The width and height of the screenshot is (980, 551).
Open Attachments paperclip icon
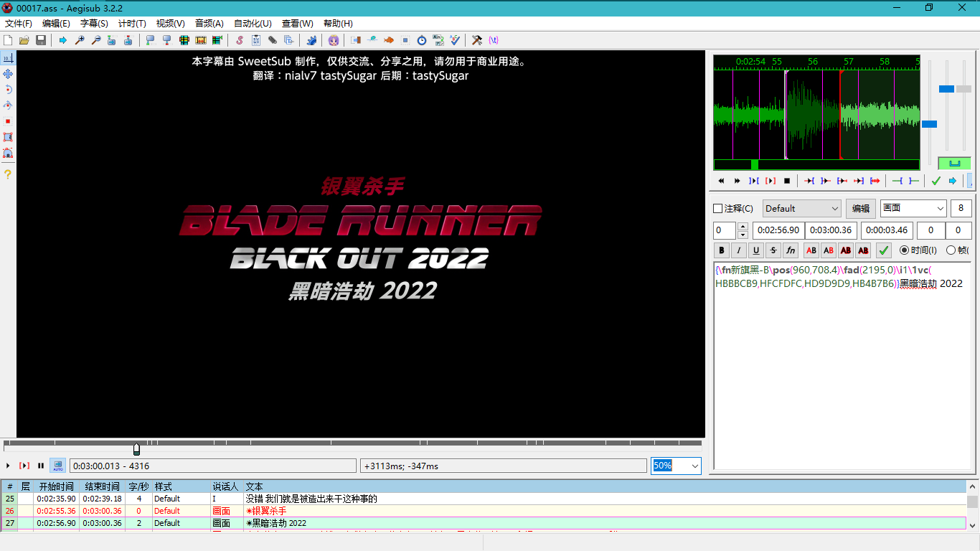pos(273,40)
